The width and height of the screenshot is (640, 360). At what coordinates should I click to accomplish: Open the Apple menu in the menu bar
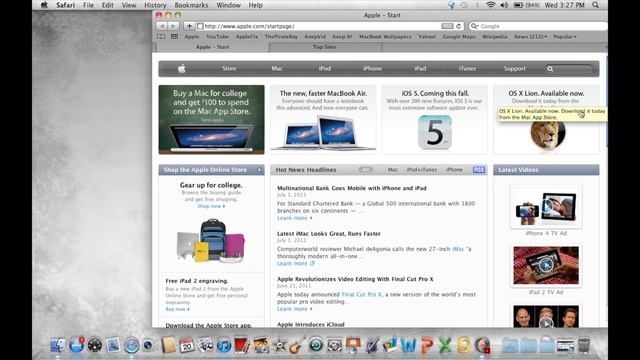coord(44,5)
